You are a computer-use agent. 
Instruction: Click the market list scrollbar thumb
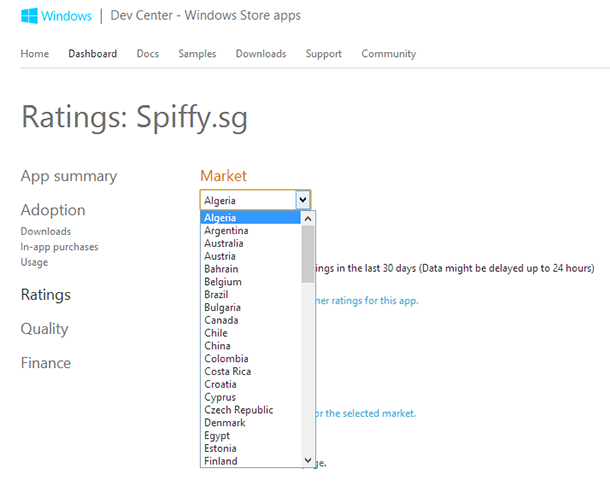click(x=308, y=254)
